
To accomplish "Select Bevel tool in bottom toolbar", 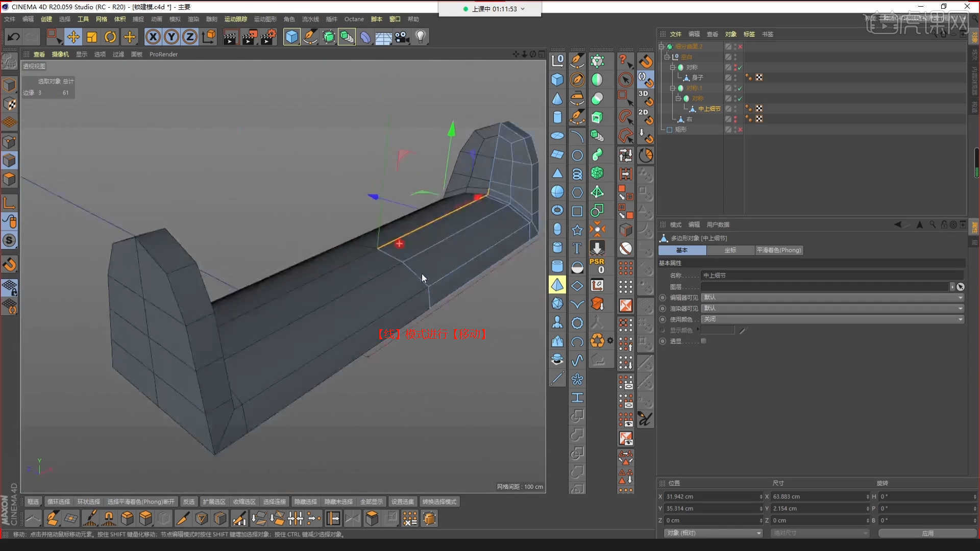I will click(127, 518).
